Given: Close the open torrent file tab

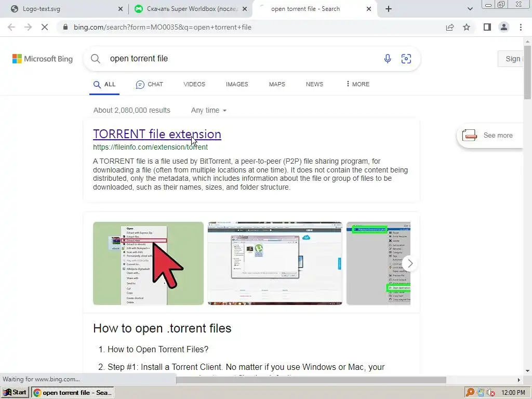Looking at the screenshot, I should (369, 9).
